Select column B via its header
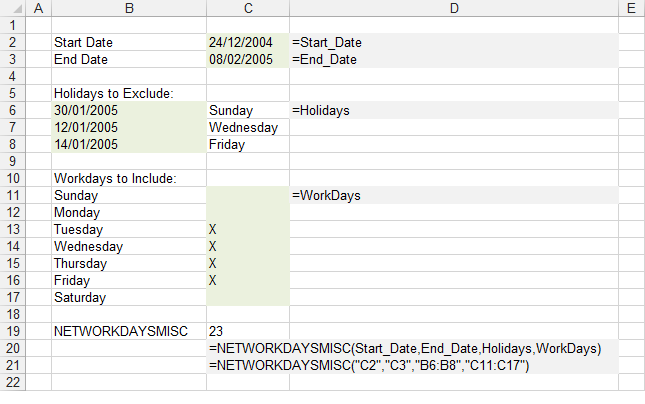The width and height of the screenshot is (645, 404). tap(129, 9)
